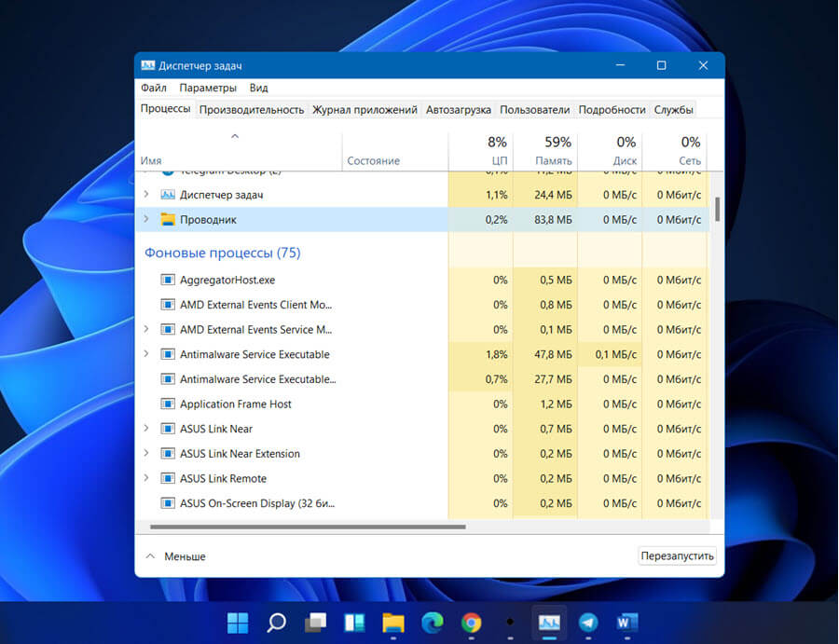The width and height of the screenshot is (839, 644).
Task: Click the Antimalware Service Executable icon (1,8%)
Action: coord(168,354)
